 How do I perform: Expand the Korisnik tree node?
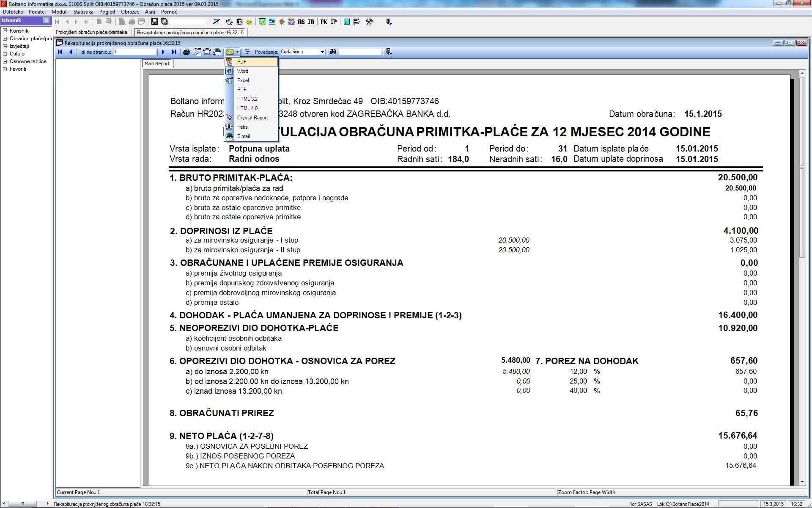tap(5, 31)
